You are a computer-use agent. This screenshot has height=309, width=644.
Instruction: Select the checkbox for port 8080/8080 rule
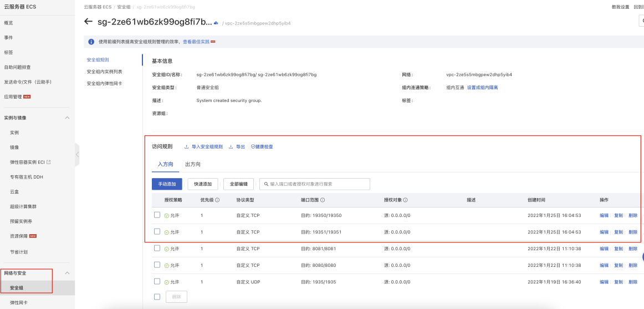(x=157, y=265)
